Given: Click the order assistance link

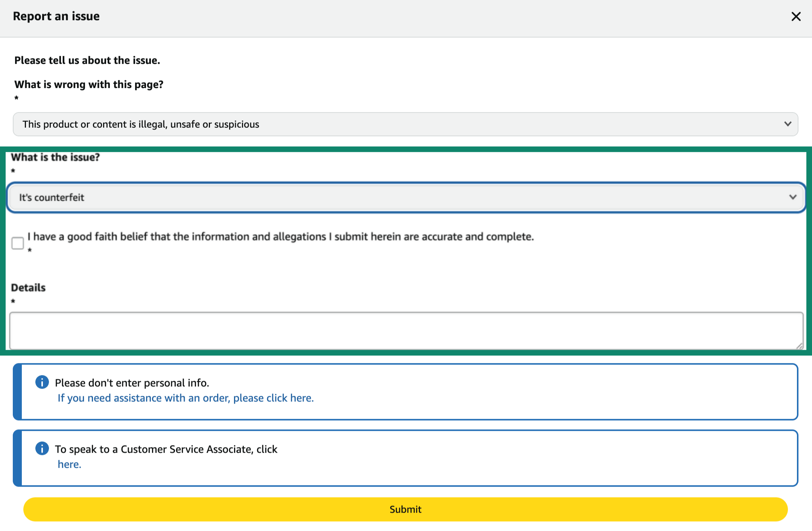Looking at the screenshot, I should coord(185,398).
